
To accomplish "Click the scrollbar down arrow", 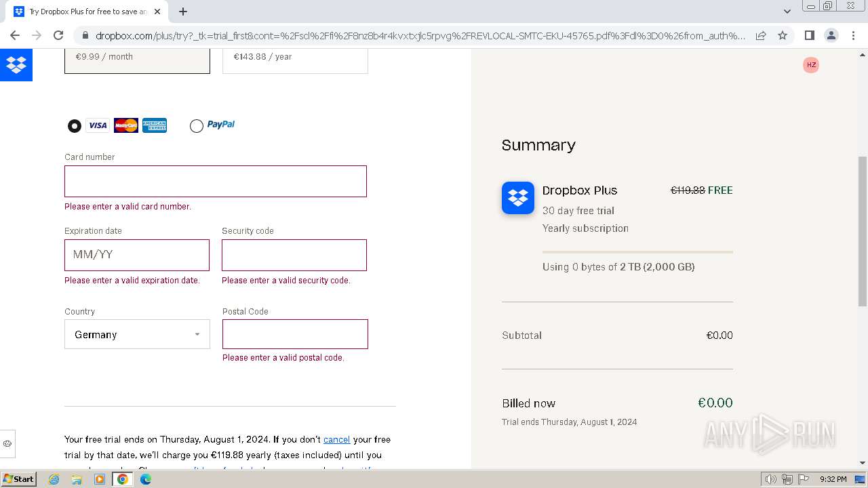I will pyautogui.click(x=863, y=463).
